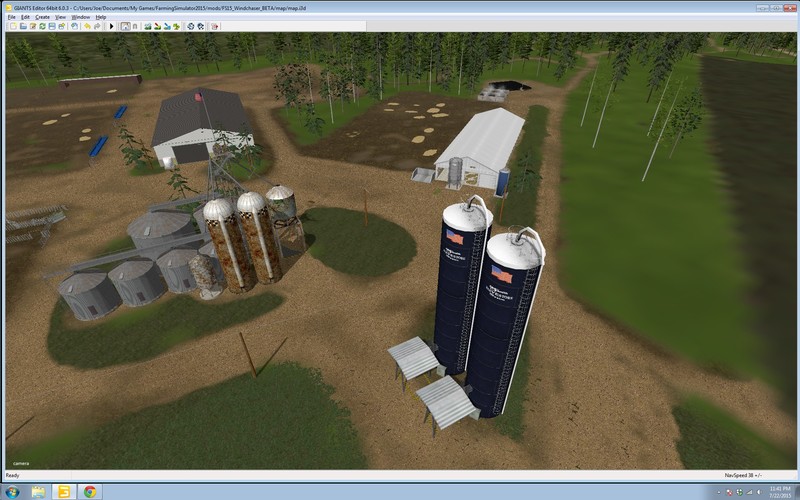The width and height of the screenshot is (800, 500).
Task: Select the foliage paint tool icon
Action: [x=176, y=26]
